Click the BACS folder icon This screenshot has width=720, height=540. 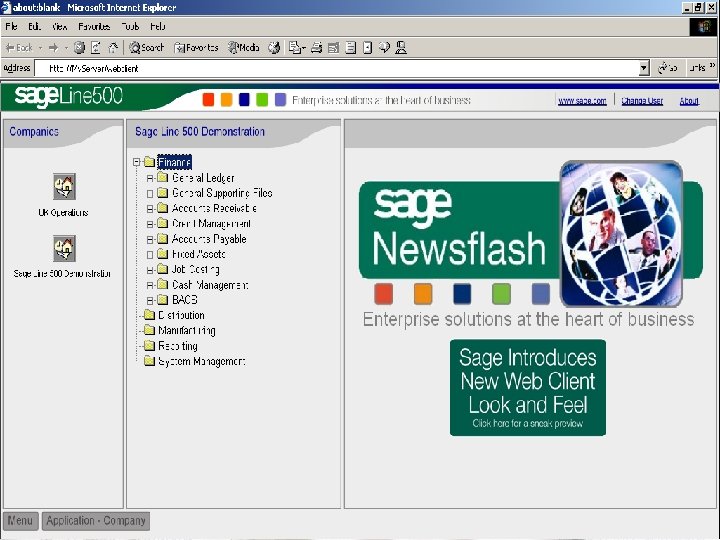163,300
